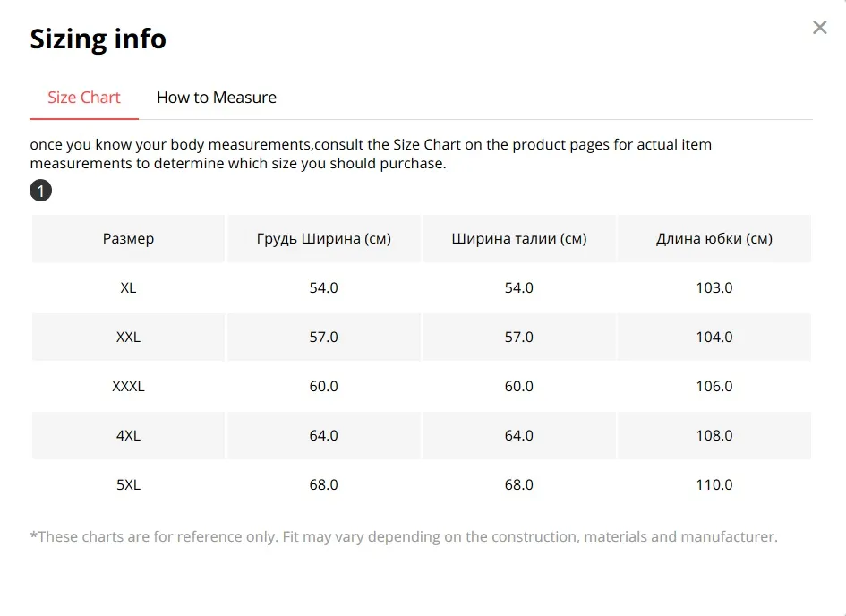Click the 106.0 skirt length value
846x616 pixels.
click(x=714, y=386)
